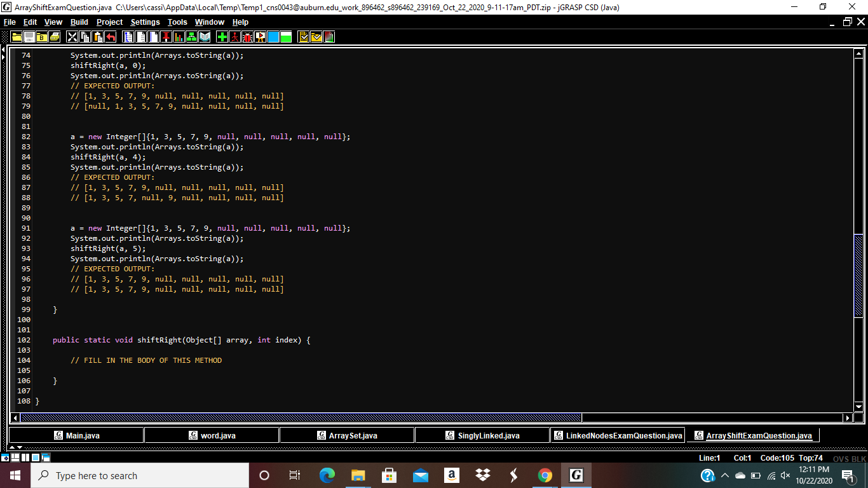This screenshot has width=868, height=488.
Task: Click the red-striped document toolbar icon
Action: point(329,37)
